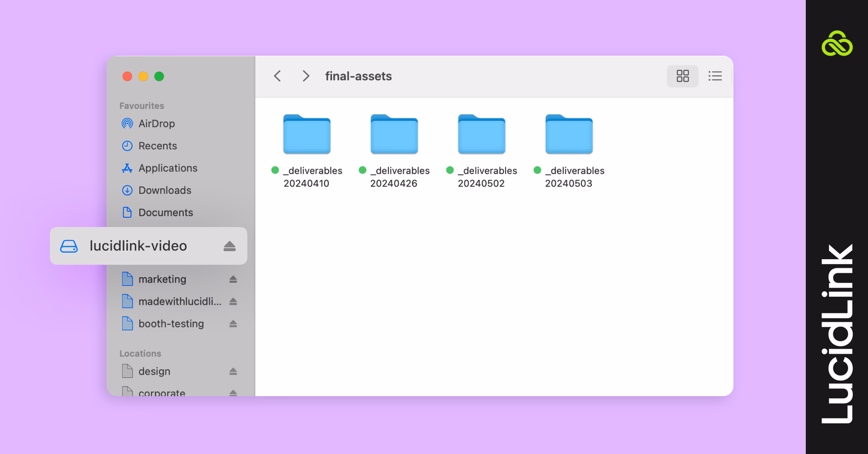The width and height of the screenshot is (868, 454).
Task: Open the _deliverables 20240503 folder
Action: 569,134
